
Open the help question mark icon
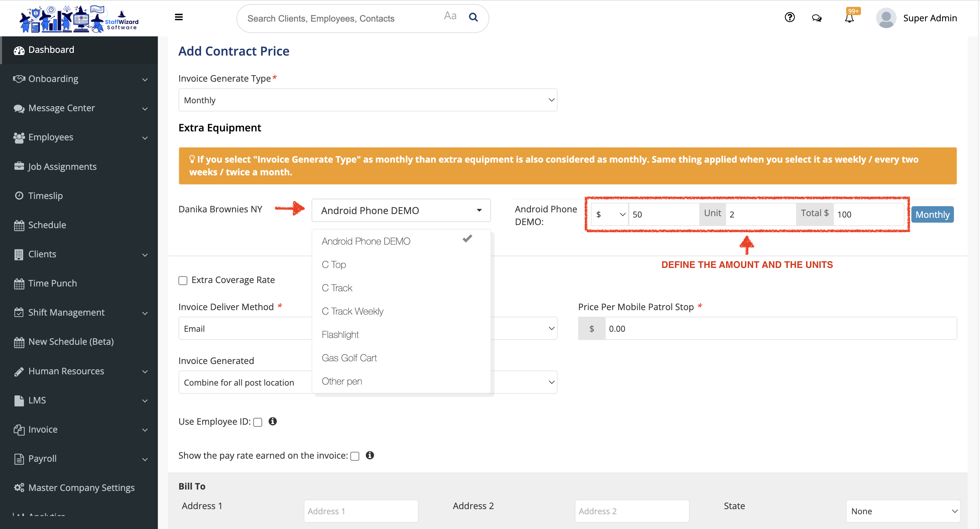[x=790, y=17]
